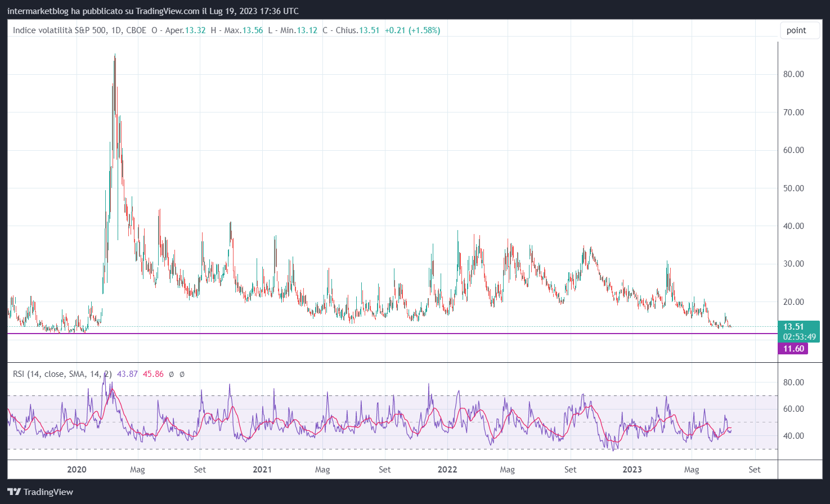Click the daily change '+0.21 (+1.58%)'
The width and height of the screenshot is (830, 504).
click(412, 30)
